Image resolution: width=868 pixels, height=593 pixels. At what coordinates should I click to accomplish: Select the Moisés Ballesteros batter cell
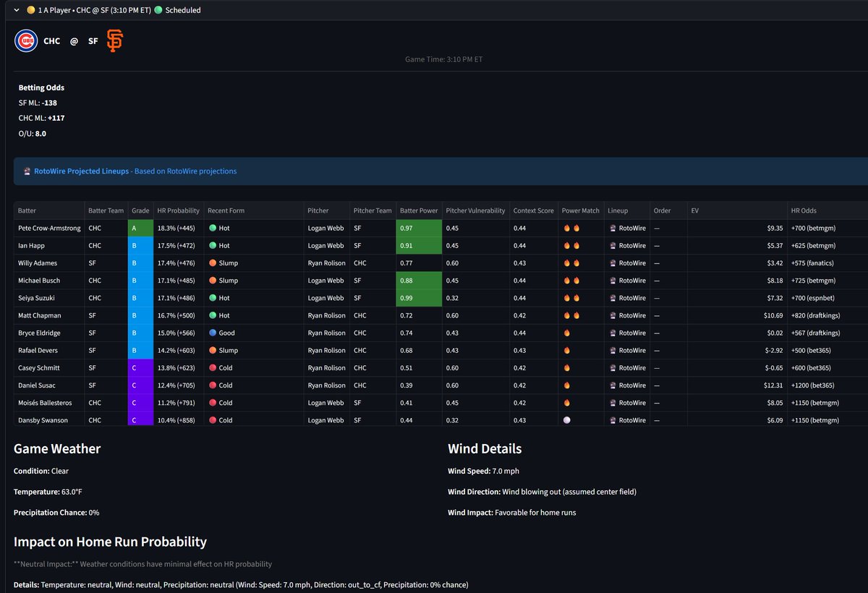pos(49,403)
